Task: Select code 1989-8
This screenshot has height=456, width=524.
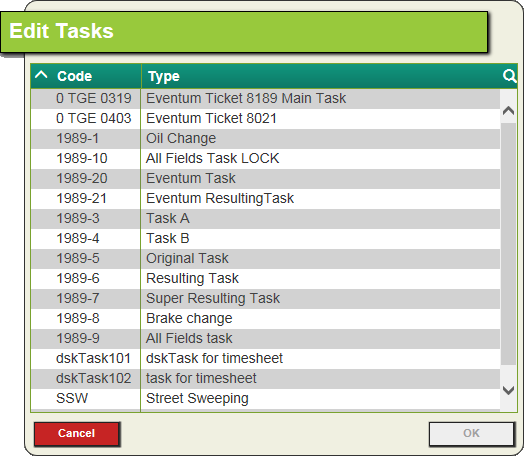Action: pos(78,319)
